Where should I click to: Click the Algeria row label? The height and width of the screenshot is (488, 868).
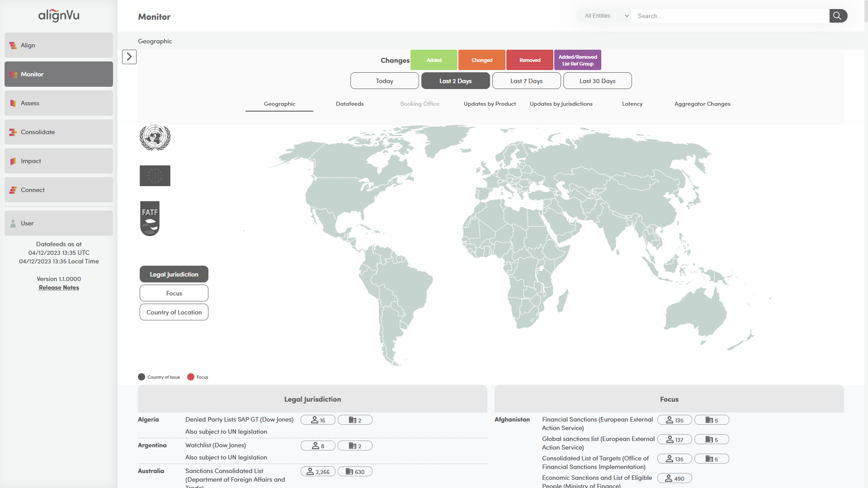pyautogui.click(x=148, y=420)
